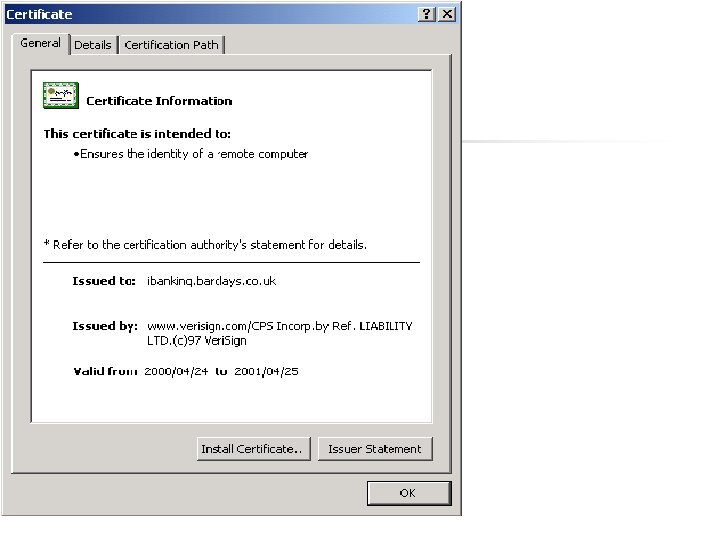Click the 'Issued by:' label

[x=105, y=326]
